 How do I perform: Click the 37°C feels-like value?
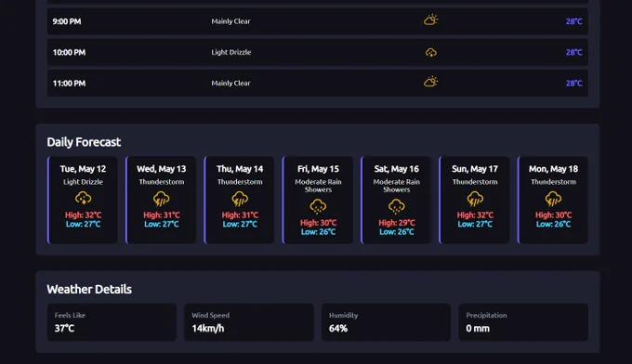(x=64, y=329)
